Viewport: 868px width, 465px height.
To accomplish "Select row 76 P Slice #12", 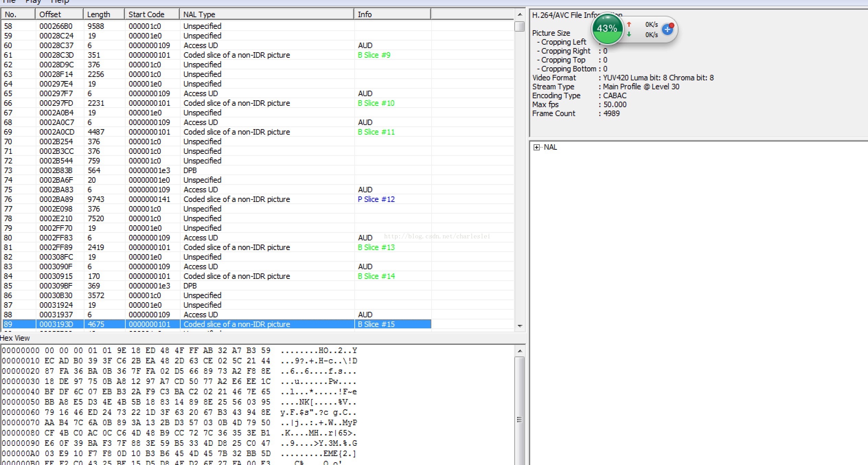I will click(x=217, y=199).
